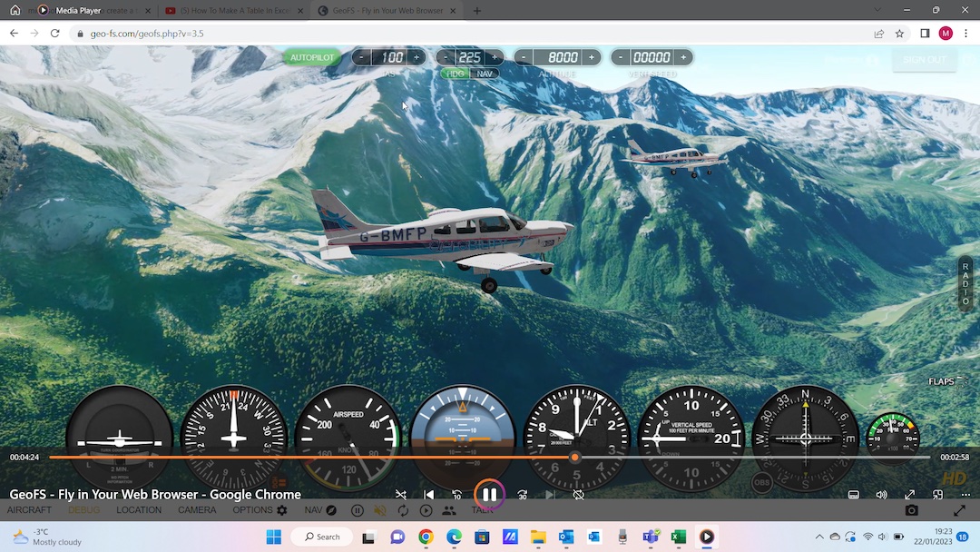
Task: Click the SIGN OUT button
Action: pyautogui.click(x=925, y=60)
